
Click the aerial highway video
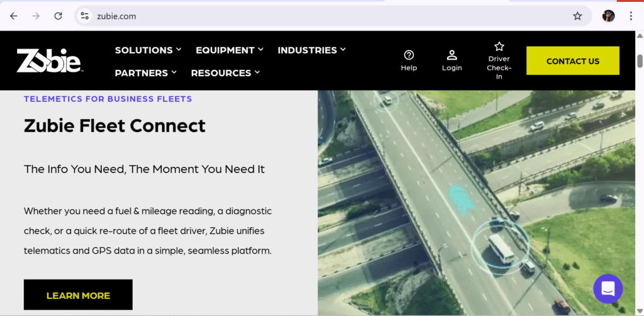pos(477,203)
